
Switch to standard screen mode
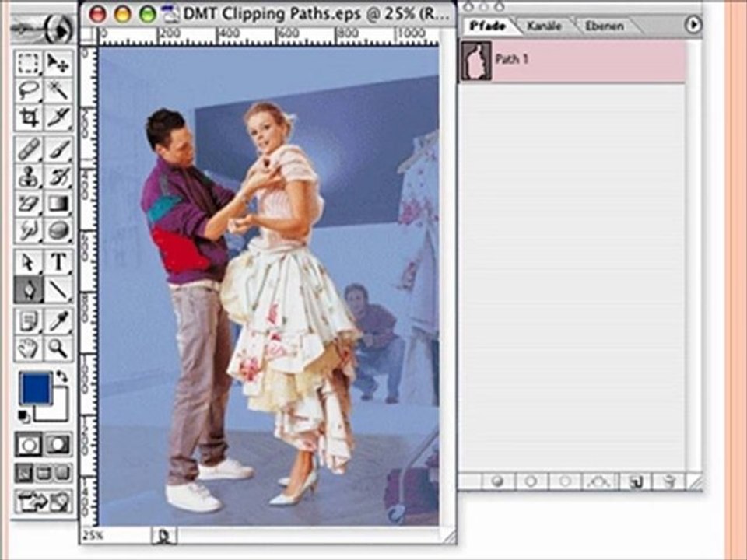click(24, 474)
